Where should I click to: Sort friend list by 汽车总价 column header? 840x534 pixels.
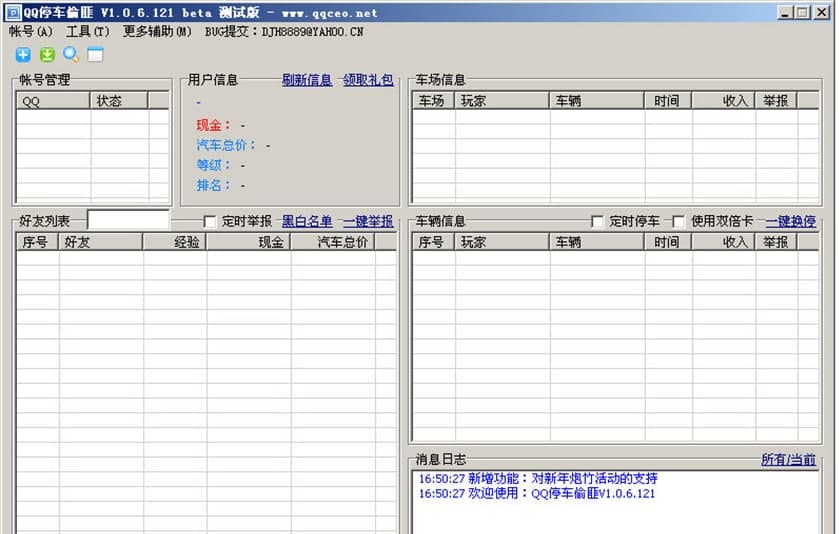tap(333, 242)
